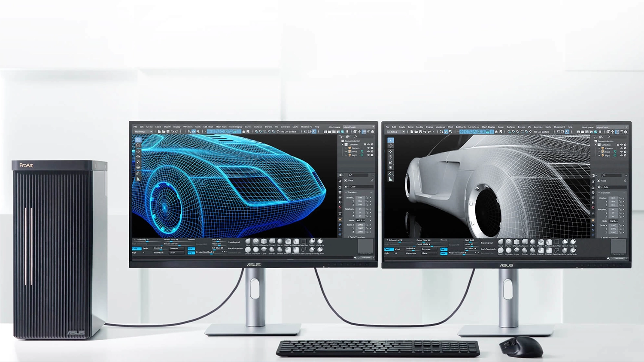
Task: Uncheck the Collection checkbox on left monitor
Action: point(365,144)
